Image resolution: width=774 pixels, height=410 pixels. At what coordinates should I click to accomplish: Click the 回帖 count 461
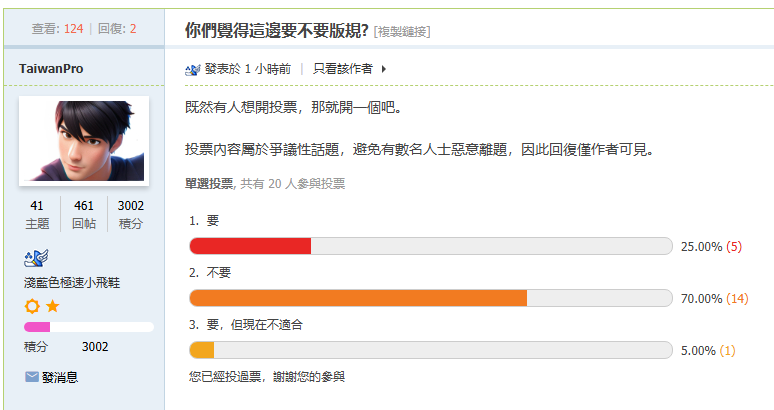[x=84, y=206]
